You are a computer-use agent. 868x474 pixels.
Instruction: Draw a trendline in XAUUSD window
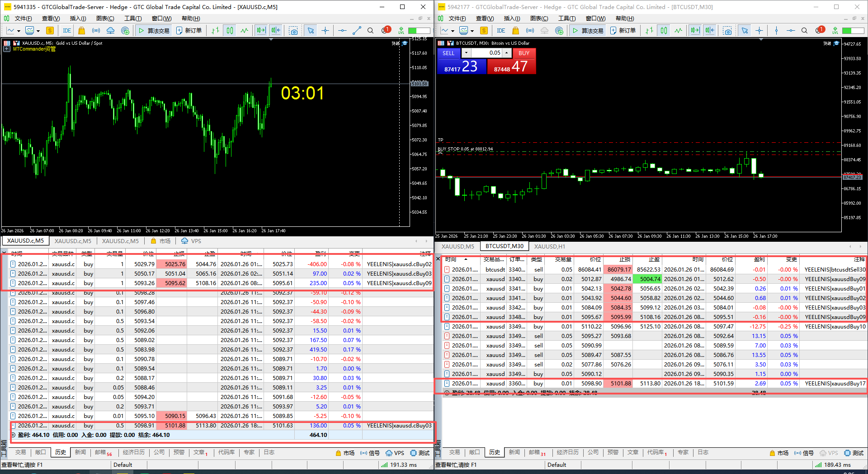(x=357, y=31)
